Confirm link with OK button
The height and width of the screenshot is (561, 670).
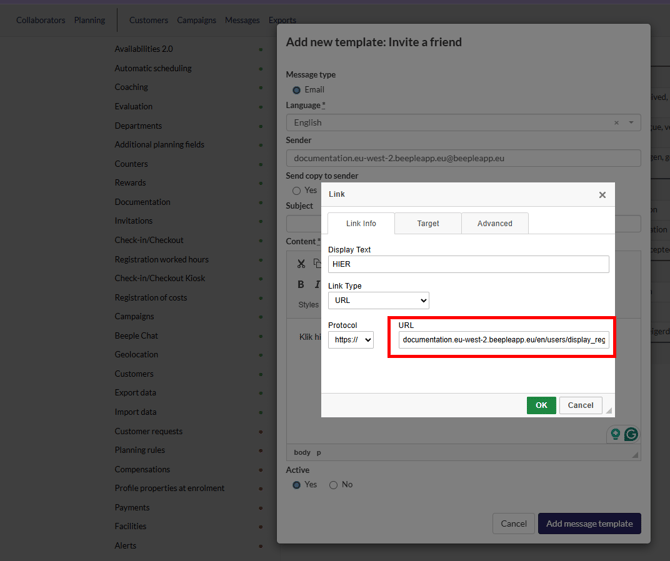[x=541, y=405]
